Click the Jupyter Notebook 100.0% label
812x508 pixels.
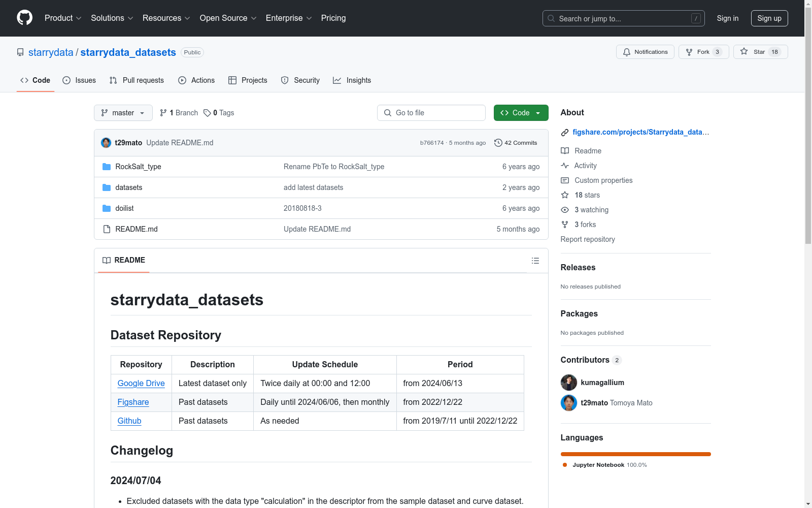coord(610,465)
